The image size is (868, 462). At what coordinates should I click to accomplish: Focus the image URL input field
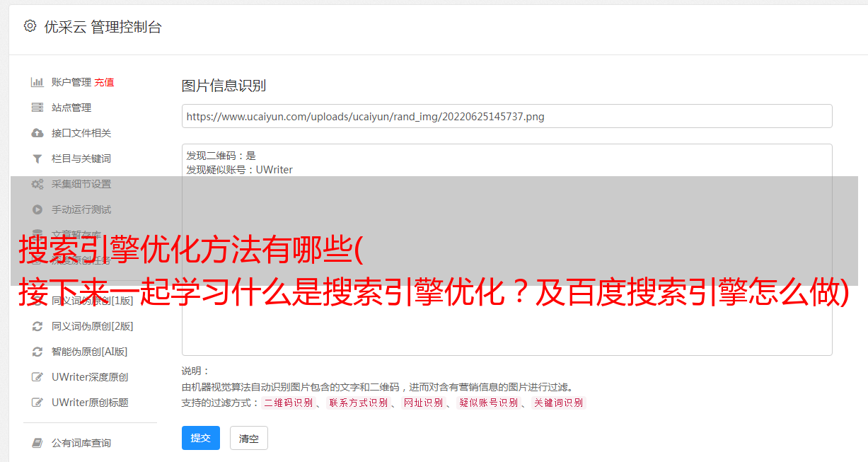pos(507,116)
